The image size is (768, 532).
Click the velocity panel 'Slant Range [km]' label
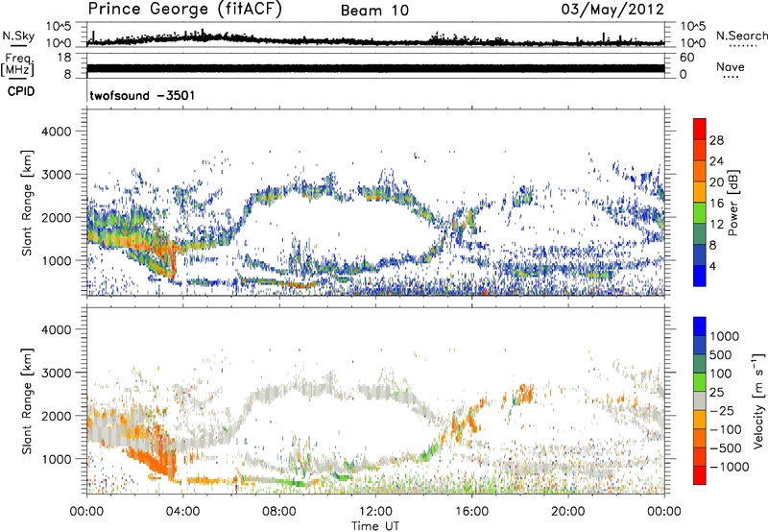pyautogui.click(x=27, y=400)
